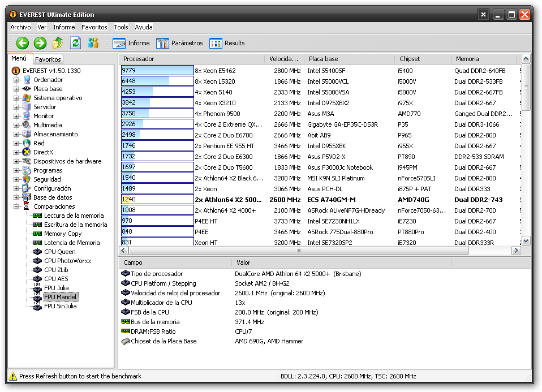Image resolution: width=542 pixels, height=392 pixels.
Task: Click the go up one level toolbar icon
Action: pos(58,43)
